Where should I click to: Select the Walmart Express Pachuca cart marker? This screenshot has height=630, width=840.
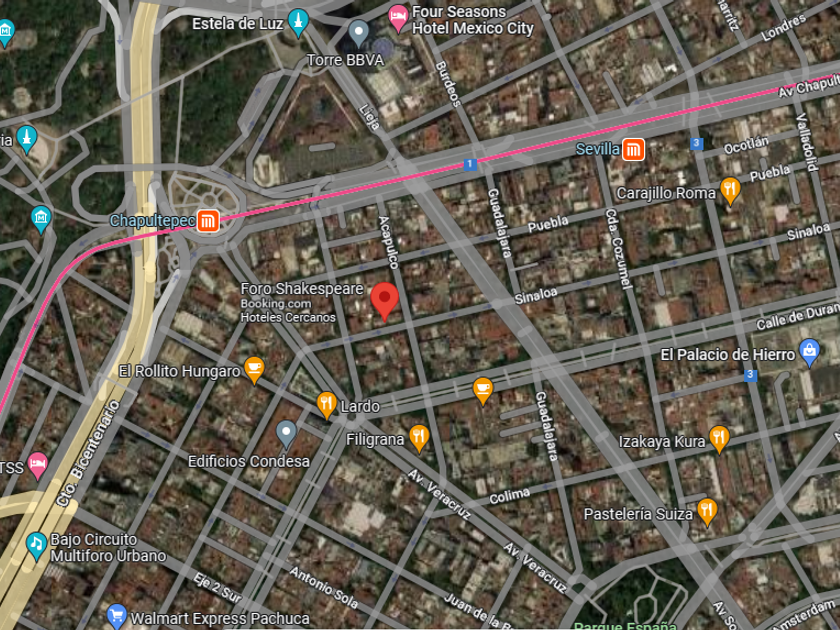pyautogui.click(x=116, y=616)
